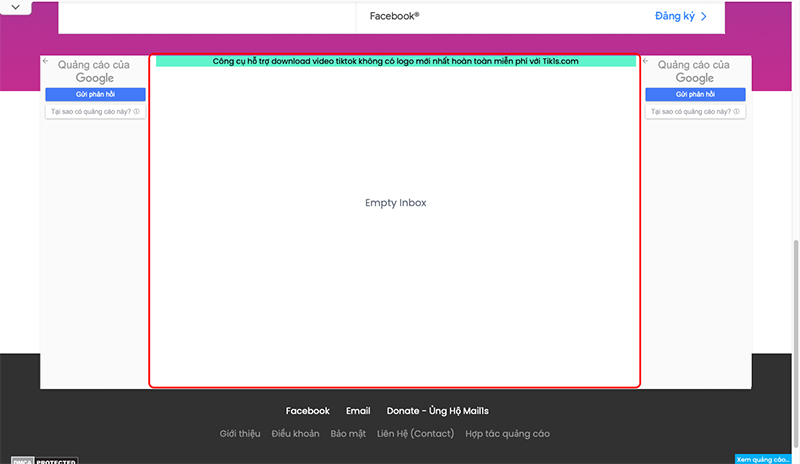Open Donate - Ủng Hộ Mail1s link
800x464 pixels.
(438, 411)
